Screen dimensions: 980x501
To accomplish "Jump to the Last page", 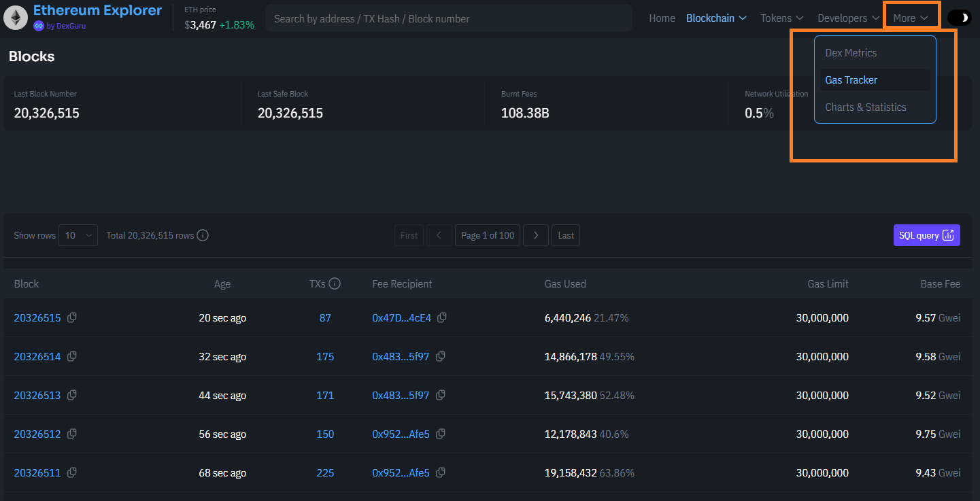I will [566, 235].
